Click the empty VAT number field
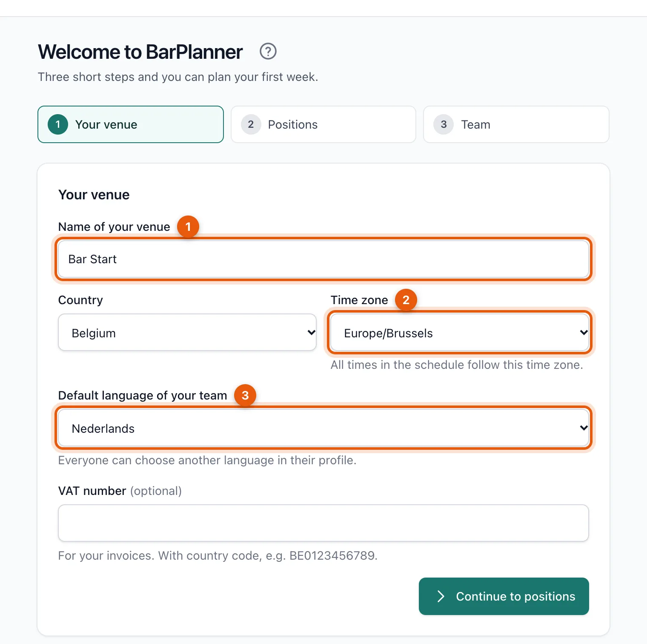 (x=323, y=523)
